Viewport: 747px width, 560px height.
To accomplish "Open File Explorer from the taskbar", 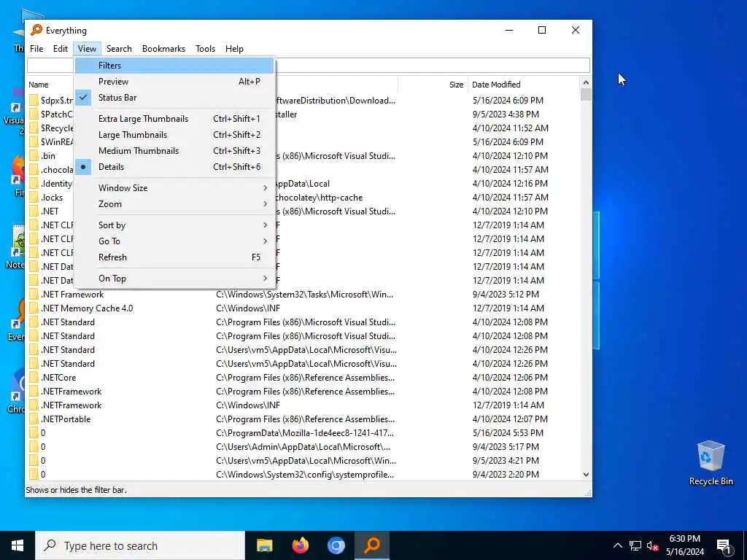I will tap(264, 545).
